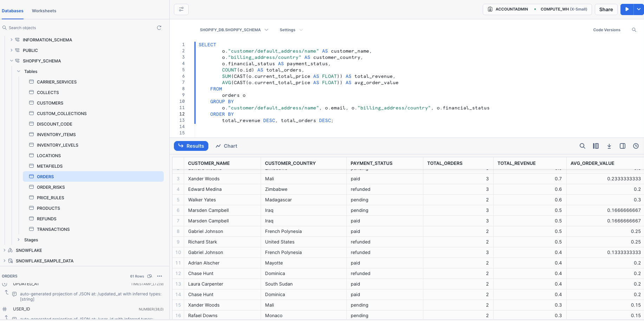This screenshot has height=321, width=644.
Task: Switch to the Chart view
Action: click(x=227, y=146)
